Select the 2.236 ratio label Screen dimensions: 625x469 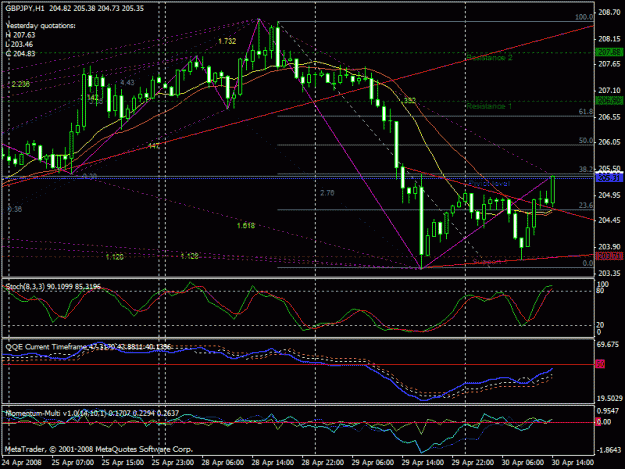coord(21,84)
